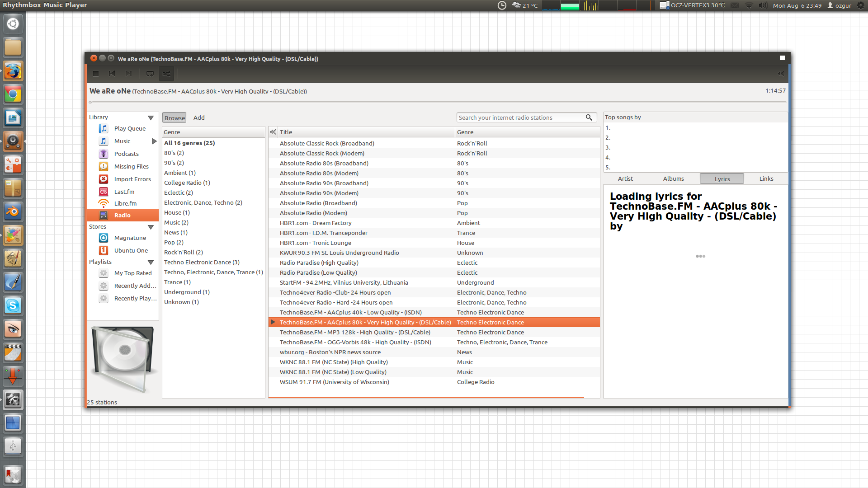Select Radio Paradise (High Quality) station

(434, 263)
